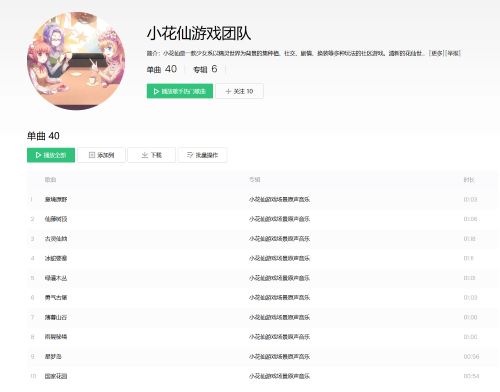Open song number 10 in the list

pyautogui.click(x=56, y=376)
